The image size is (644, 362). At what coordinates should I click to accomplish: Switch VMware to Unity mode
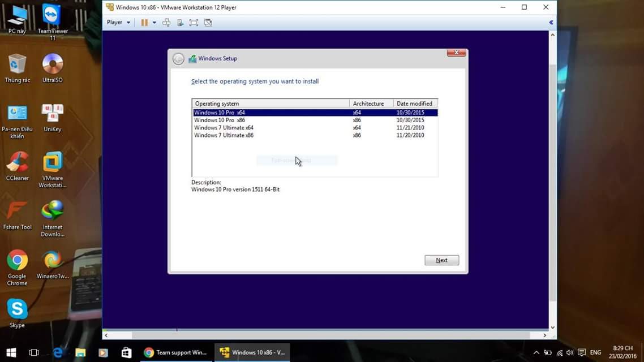tap(208, 23)
